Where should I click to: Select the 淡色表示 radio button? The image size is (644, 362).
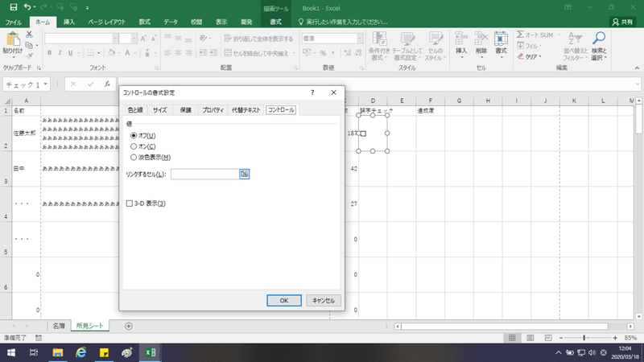(134, 157)
